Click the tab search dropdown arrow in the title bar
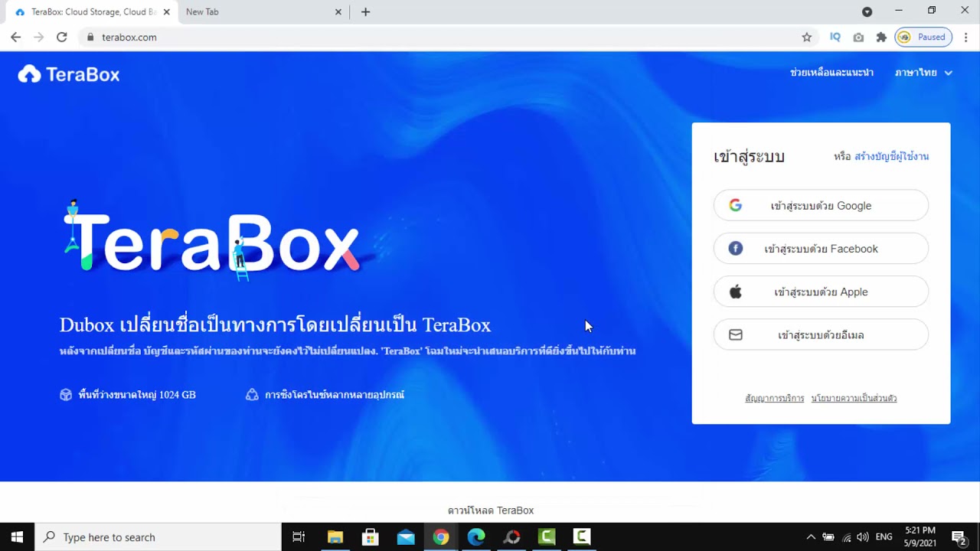The height and width of the screenshot is (551, 980). (x=867, y=11)
